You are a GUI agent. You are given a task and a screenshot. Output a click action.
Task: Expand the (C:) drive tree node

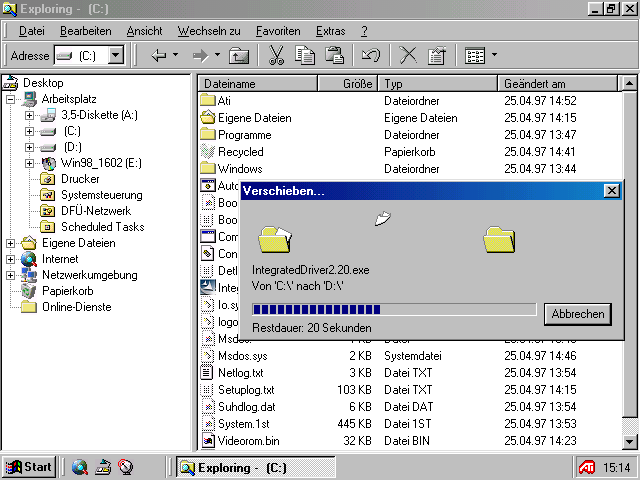coord(29,131)
